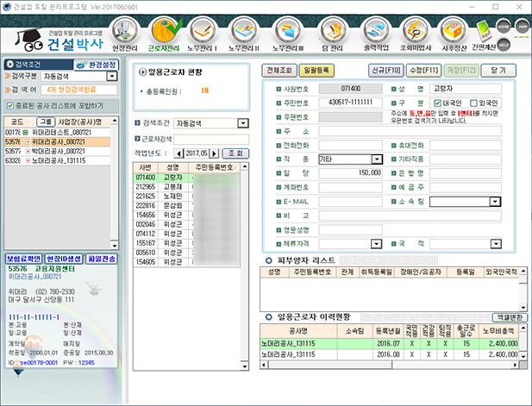
Task: Click the 건설박사 logo
Action: (x=59, y=41)
